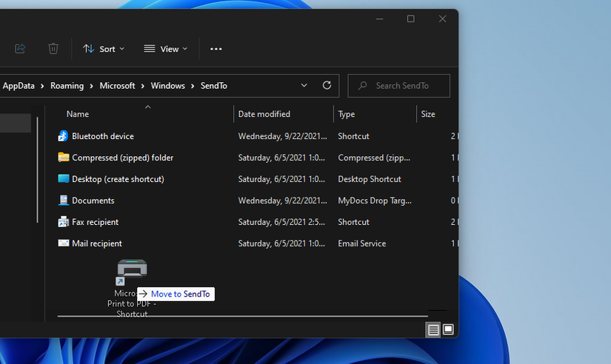
Task: Open the See more ellipsis menu
Action: (x=216, y=49)
